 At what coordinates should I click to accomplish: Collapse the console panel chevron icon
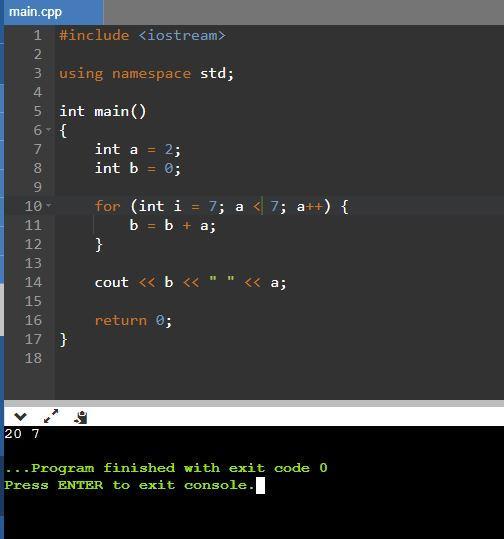click(x=21, y=417)
